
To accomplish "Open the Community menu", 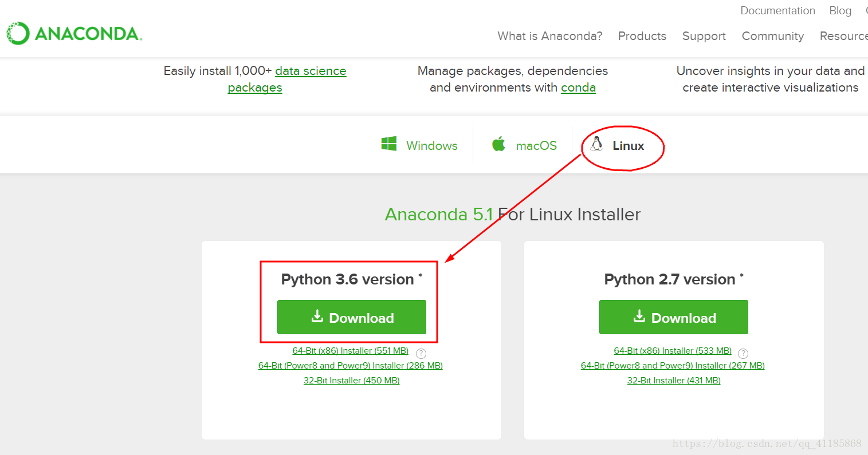I will pyautogui.click(x=773, y=36).
